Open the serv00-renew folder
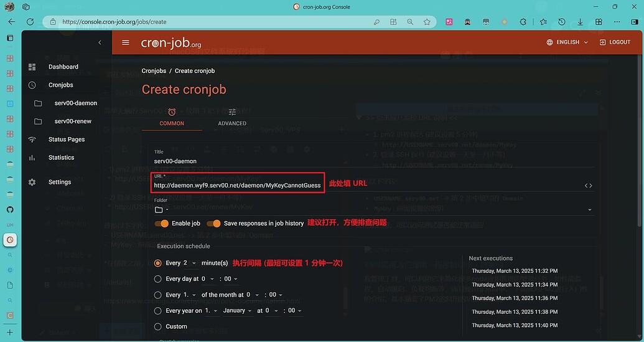 click(x=73, y=121)
